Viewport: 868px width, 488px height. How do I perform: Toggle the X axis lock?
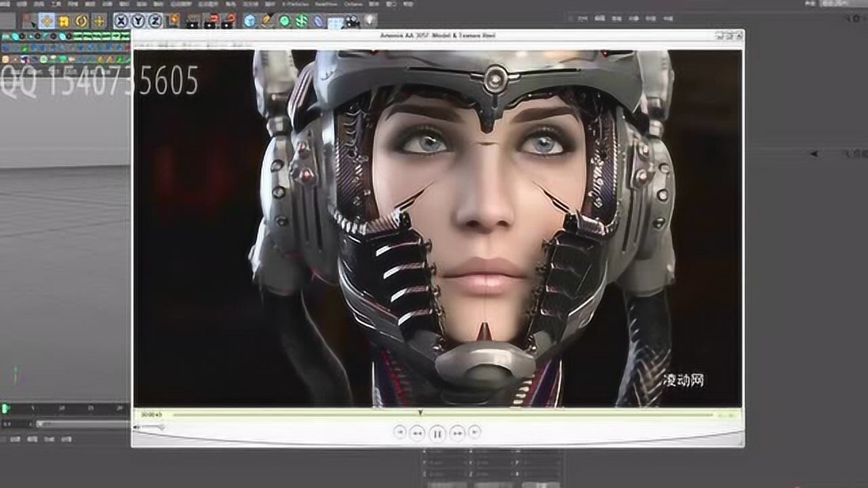[x=121, y=21]
